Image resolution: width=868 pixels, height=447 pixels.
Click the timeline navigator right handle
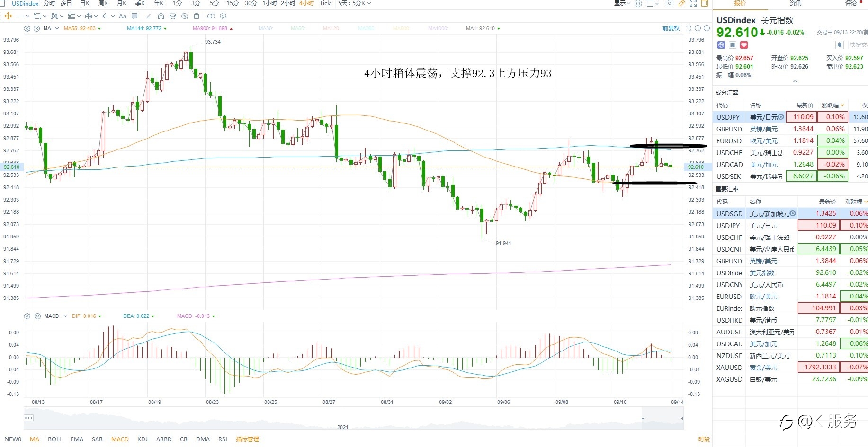[682, 418]
